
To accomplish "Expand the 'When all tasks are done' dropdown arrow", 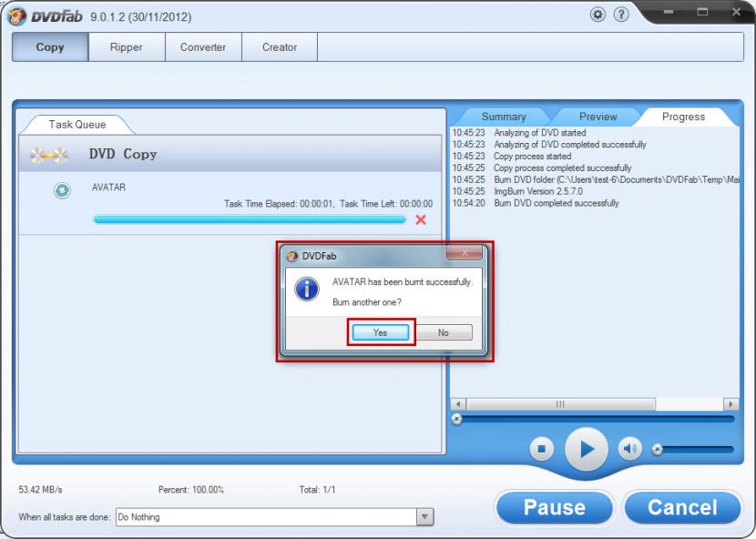I will tap(424, 517).
